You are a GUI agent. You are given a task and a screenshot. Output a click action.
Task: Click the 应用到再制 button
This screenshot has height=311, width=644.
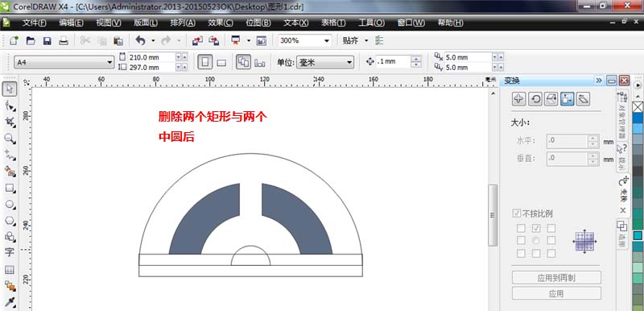click(556, 278)
